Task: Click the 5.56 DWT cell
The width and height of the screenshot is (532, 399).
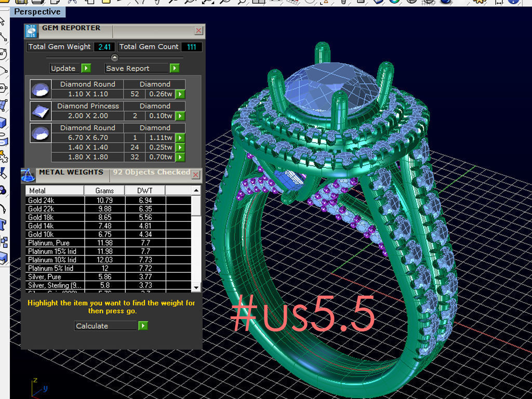Action: (x=145, y=217)
